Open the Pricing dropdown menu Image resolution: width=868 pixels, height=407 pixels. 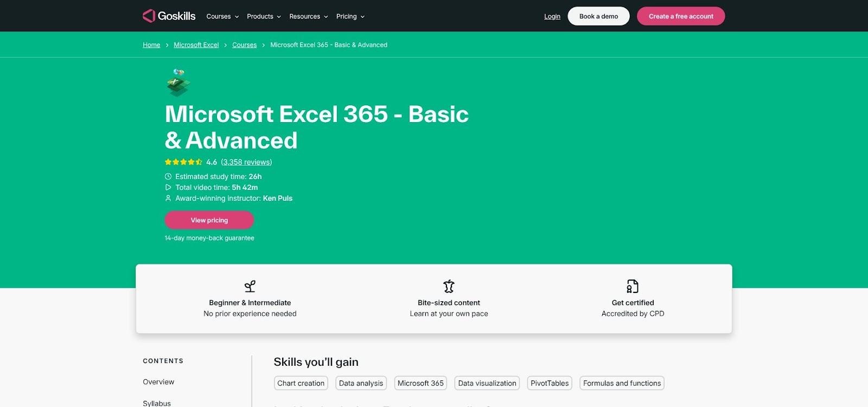pos(350,16)
